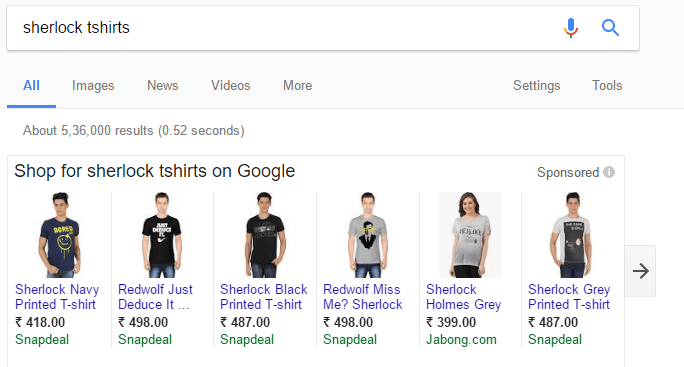Click the blue search magnifier icon
The height and width of the screenshot is (367, 684).
point(610,27)
